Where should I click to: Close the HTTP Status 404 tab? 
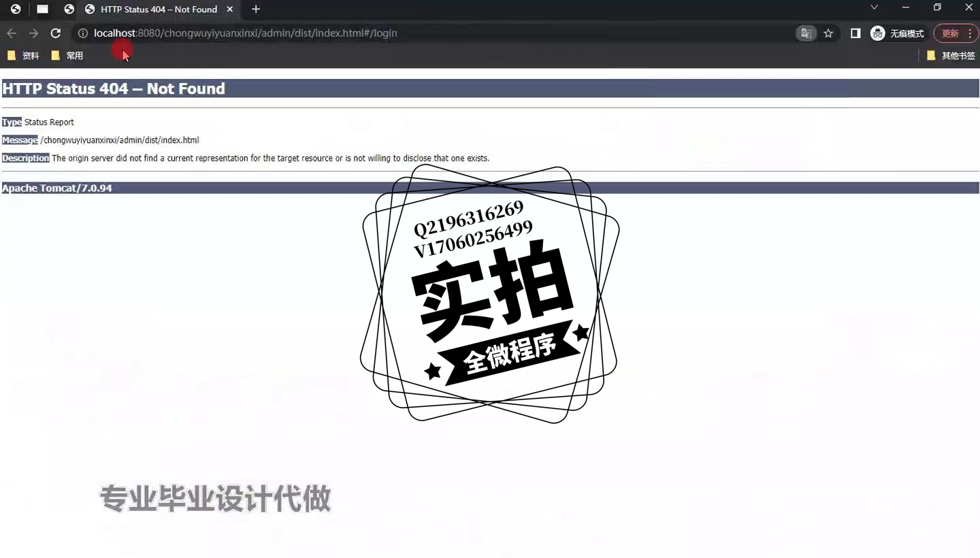pyautogui.click(x=230, y=10)
